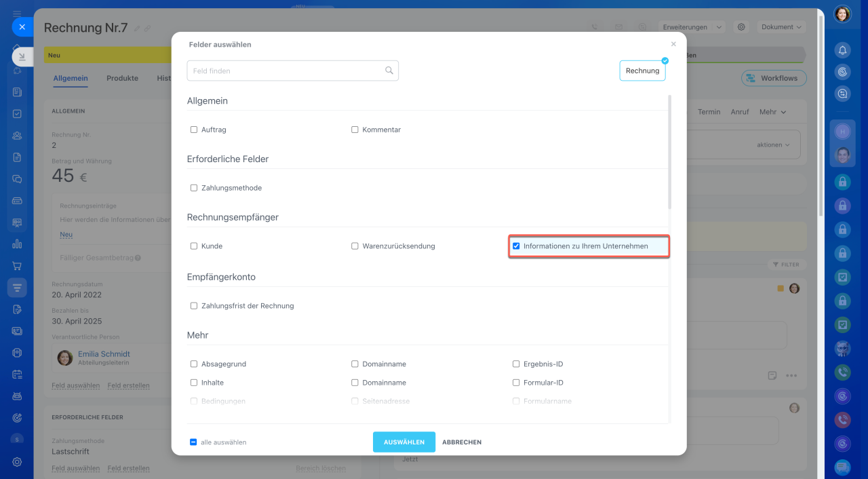Click the Neu link under Rechnungseinträge
This screenshot has width=868, height=479.
click(x=66, y=235)
